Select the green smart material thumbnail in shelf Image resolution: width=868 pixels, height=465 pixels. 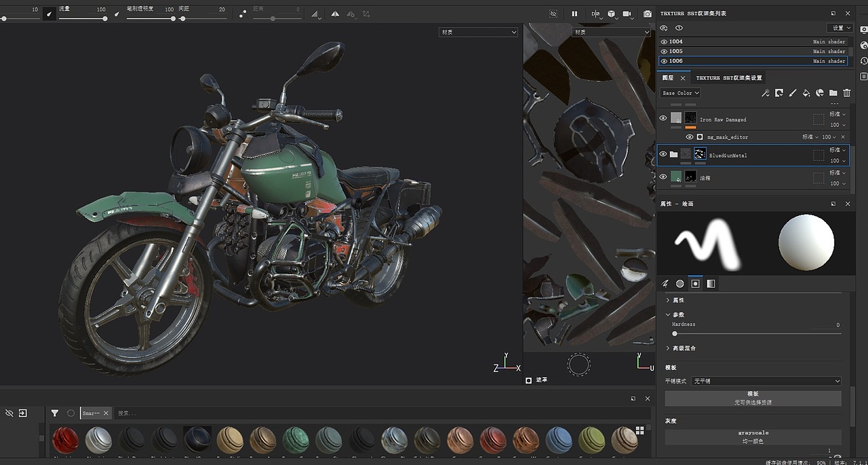295,440
